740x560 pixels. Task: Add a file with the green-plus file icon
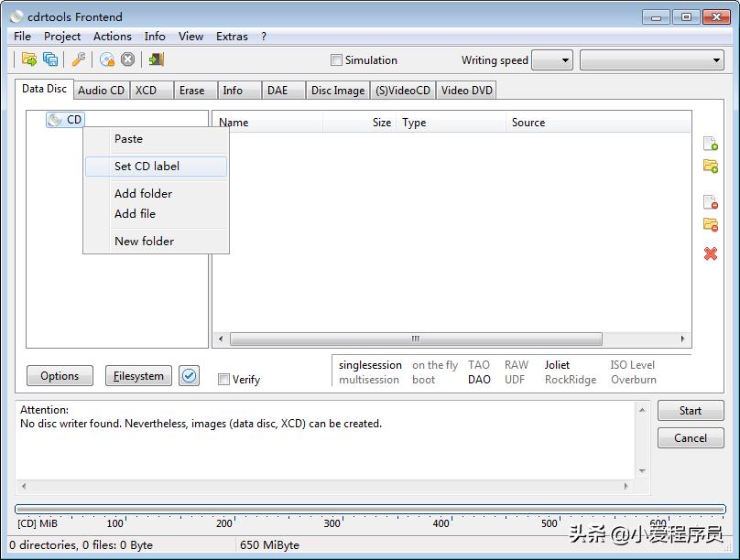[710, 143]
